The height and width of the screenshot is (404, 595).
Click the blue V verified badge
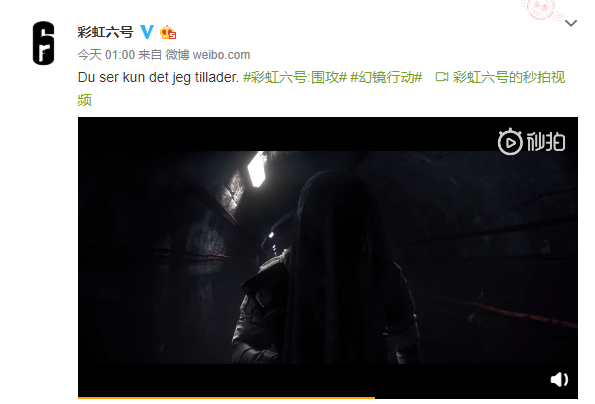[147, 32]
